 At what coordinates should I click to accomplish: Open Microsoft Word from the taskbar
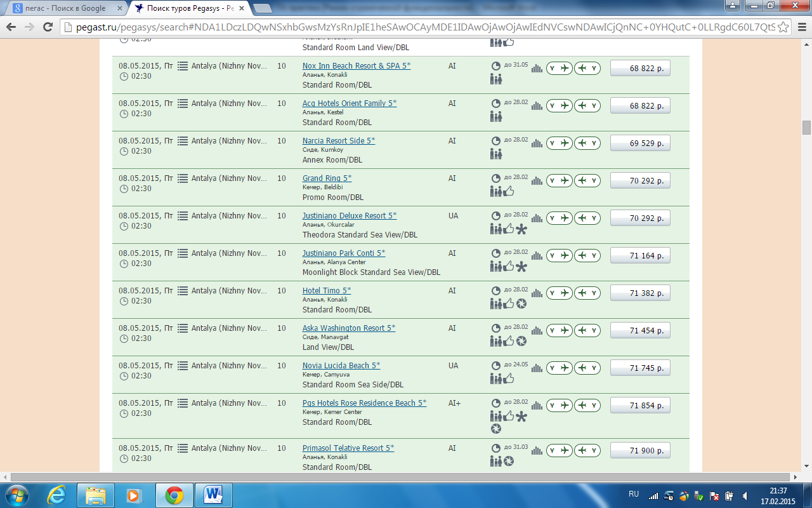(x=213, y=495)
